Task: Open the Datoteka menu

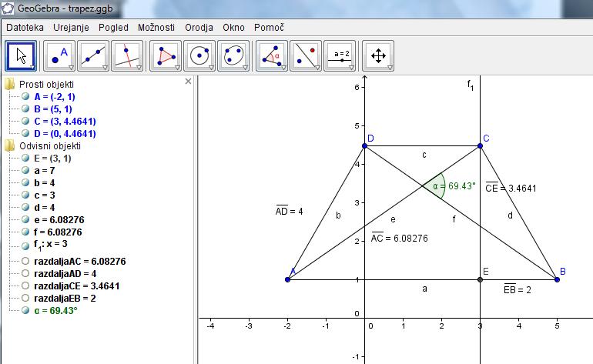Action: (x=25, y=27)
